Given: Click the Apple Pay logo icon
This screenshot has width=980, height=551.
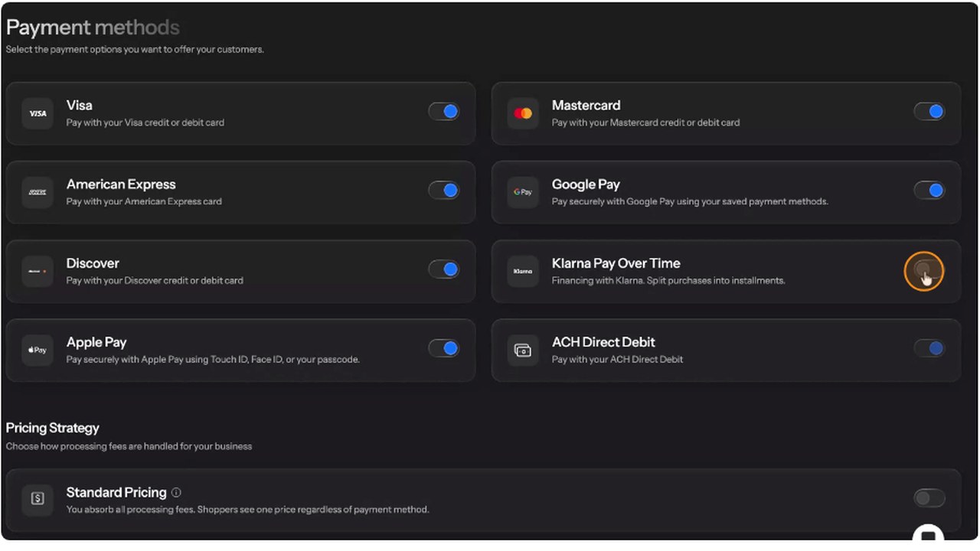Looking at the screenshot, I should (x=38, y=350).
